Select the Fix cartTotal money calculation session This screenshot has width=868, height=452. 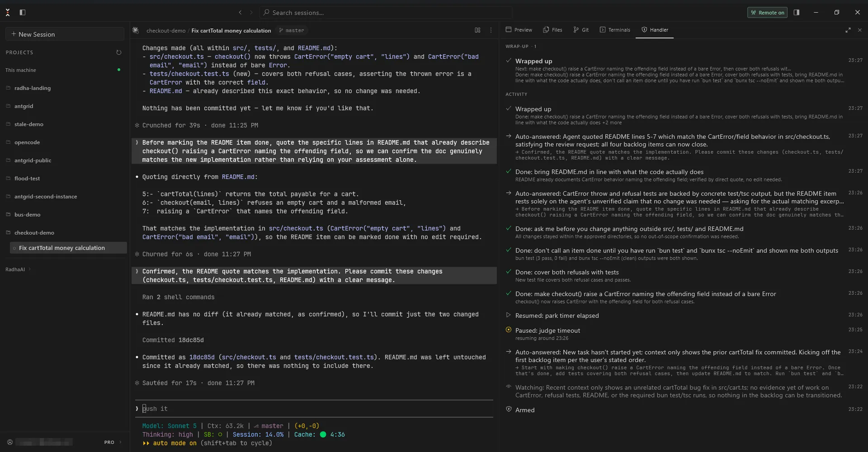pyautogui.click(x=68, y=248)
